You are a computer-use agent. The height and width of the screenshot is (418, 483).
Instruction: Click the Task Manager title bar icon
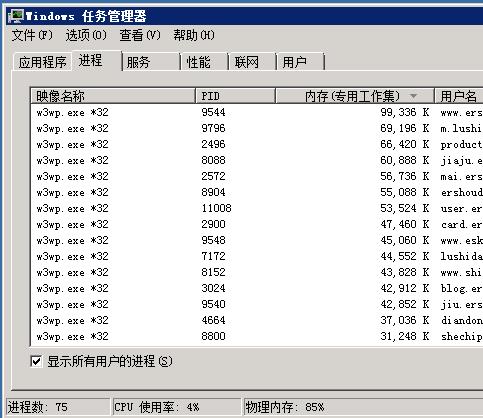pyautogui.click(x=16, y=16)
